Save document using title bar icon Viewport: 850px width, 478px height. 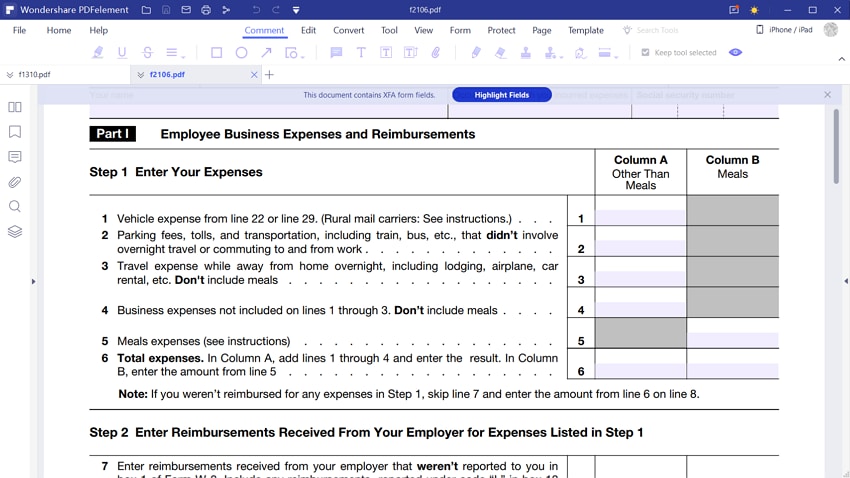(166, 10)
